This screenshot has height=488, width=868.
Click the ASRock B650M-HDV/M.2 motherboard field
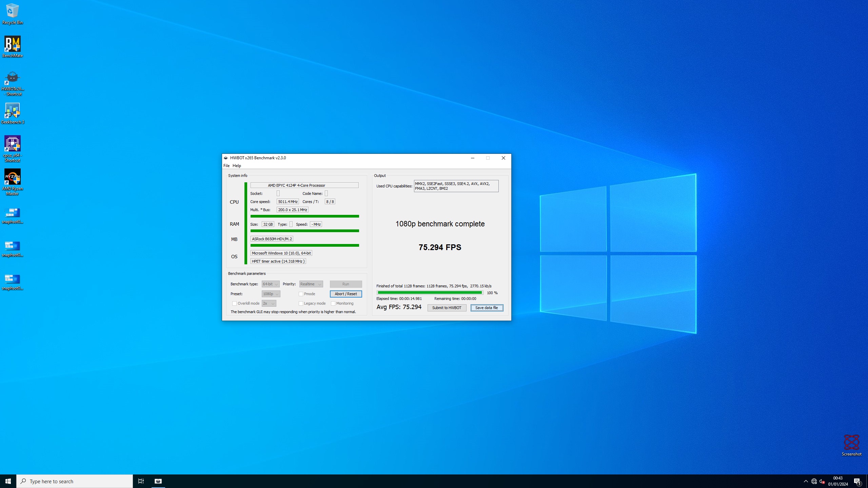tap(272, 239)
